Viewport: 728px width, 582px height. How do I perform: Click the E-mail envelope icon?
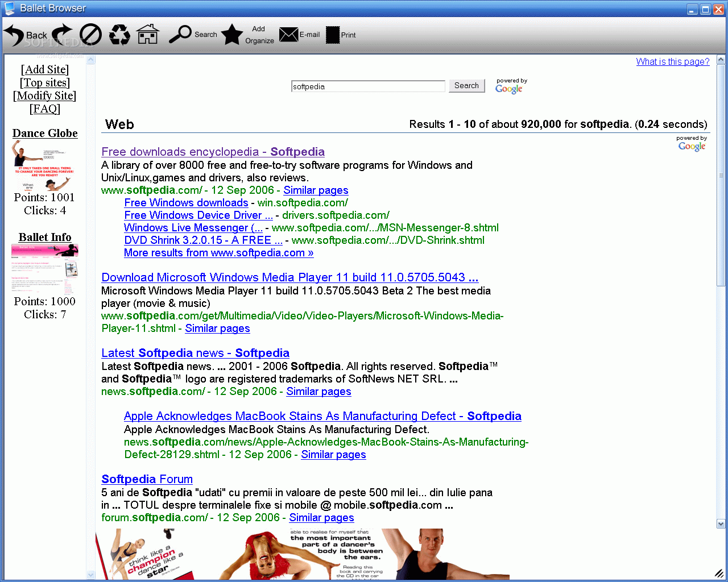(288, 35)
